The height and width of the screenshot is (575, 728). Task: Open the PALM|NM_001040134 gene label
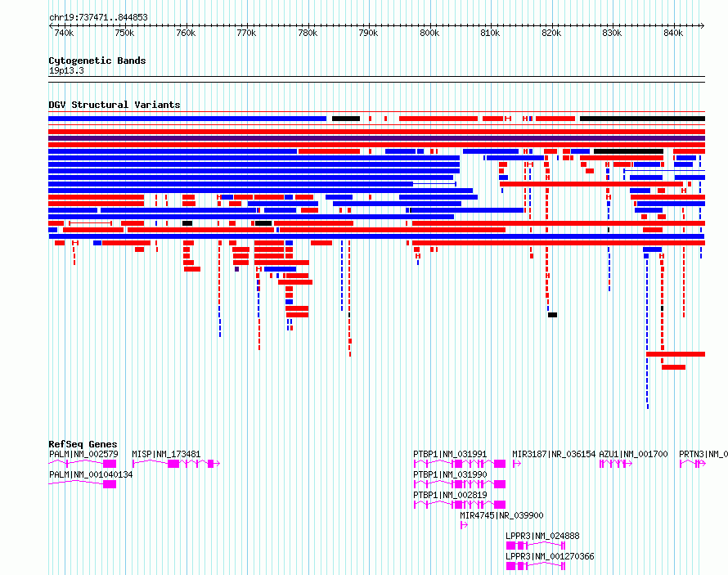pos(91,474)
